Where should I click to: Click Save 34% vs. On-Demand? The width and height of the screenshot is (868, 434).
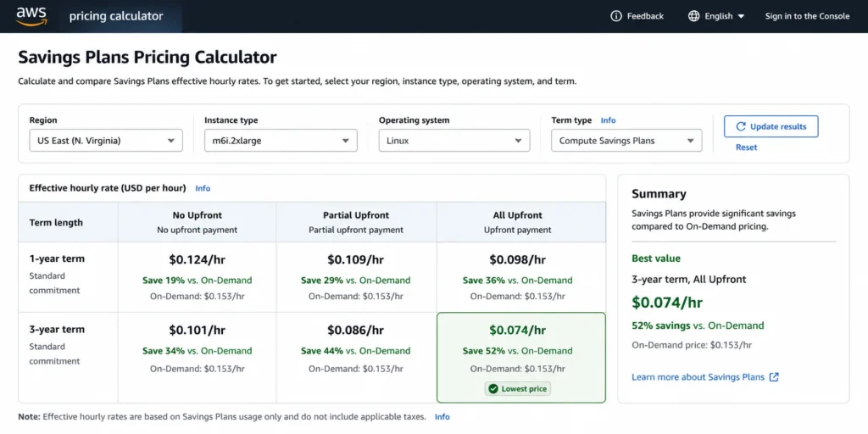pos(197,351)
